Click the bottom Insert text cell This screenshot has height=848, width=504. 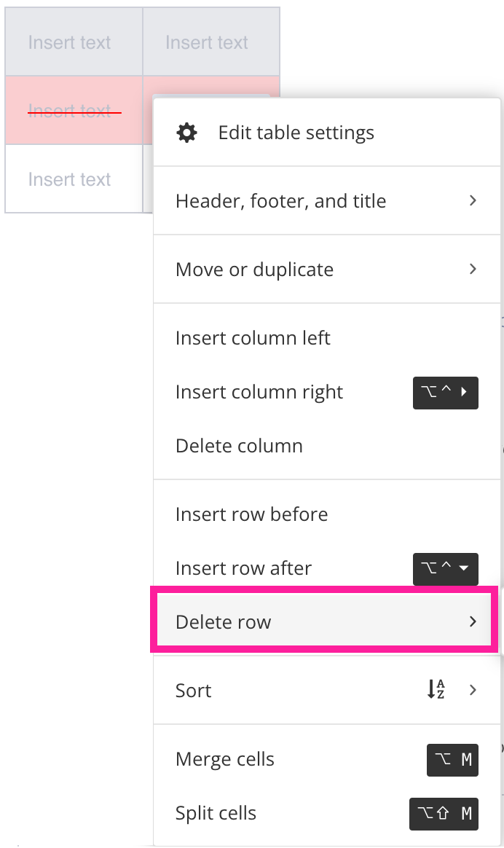coord(69,179)
